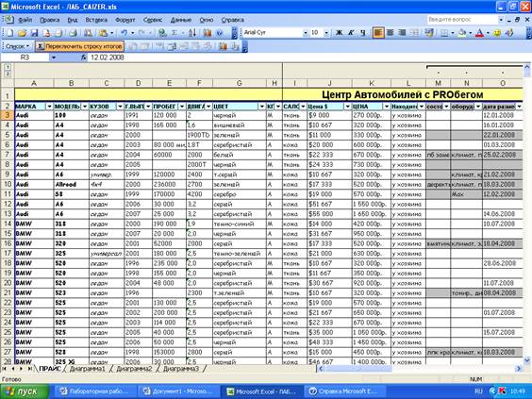This screenshot has height=399, width=532.
Task: Open the Windows пуск start button
Action: click(24, 391)
